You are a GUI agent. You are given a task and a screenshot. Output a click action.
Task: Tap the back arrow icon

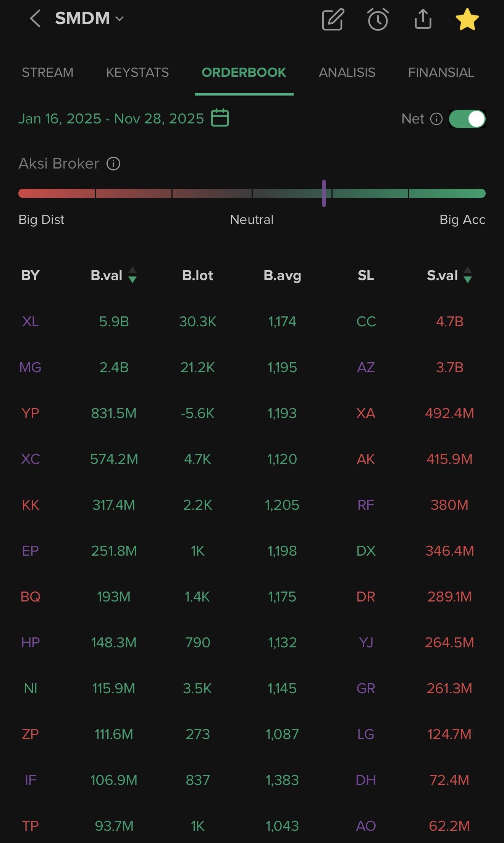[35, 19]
